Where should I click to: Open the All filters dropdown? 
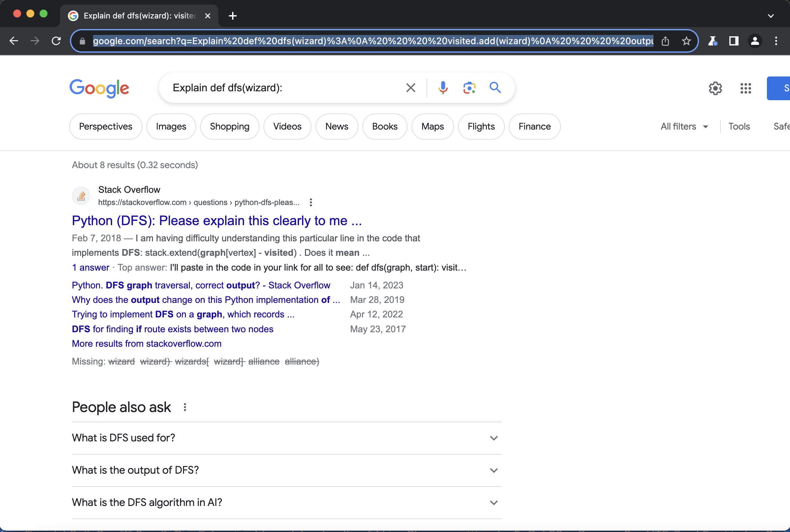pyautogui.click(x=684, y=127)
